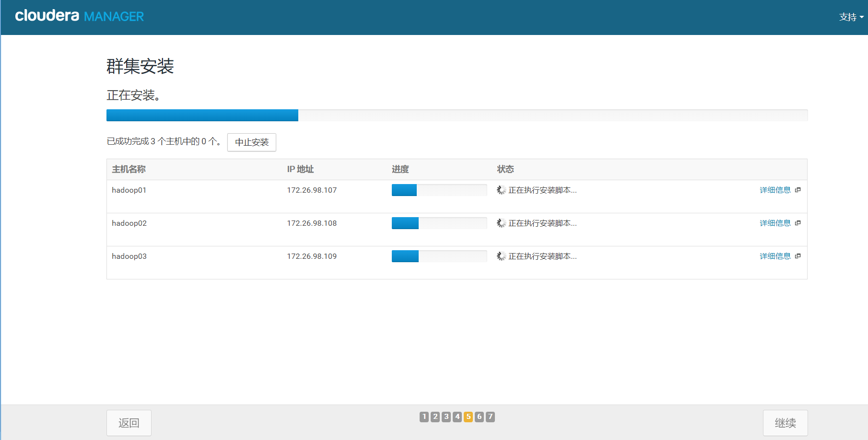Click the 主机名称 column header

(x=129, y=169)
